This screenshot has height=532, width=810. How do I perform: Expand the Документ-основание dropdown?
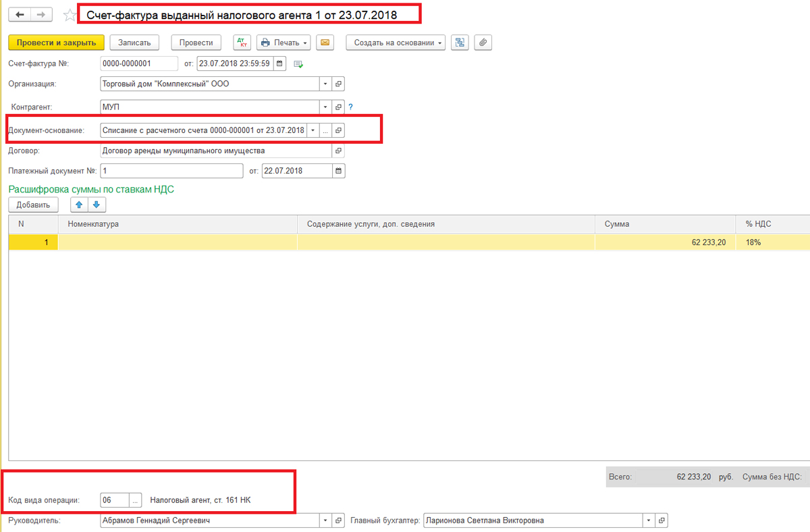(x=313, y=130)
